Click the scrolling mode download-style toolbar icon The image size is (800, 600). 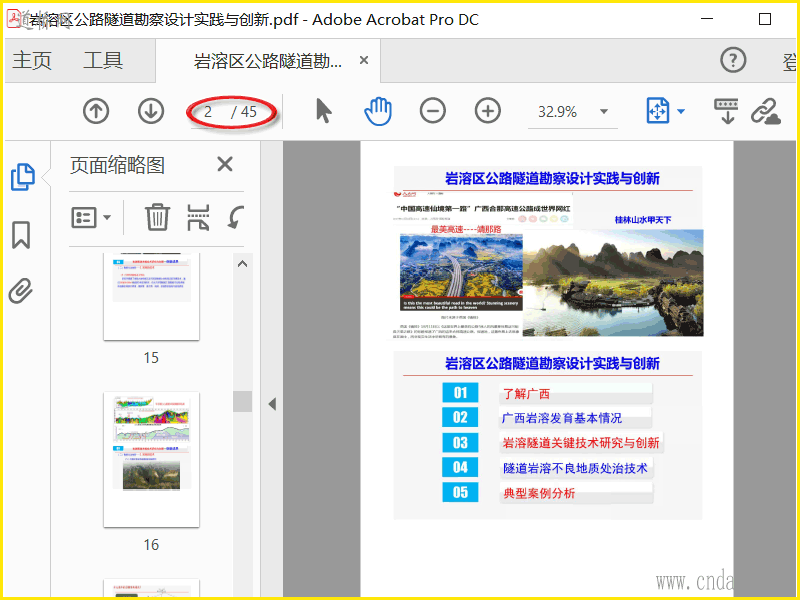(x=727, y=111)
